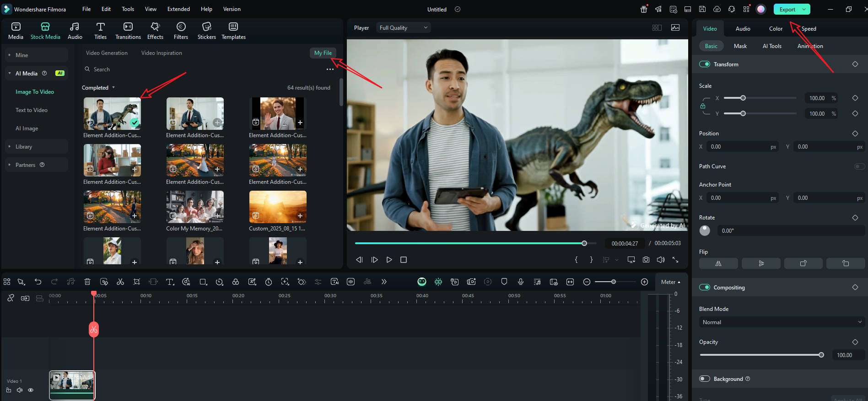Enable the Path Curve switch
This screenshot has height=401, width=868.
tap(859, 166)
